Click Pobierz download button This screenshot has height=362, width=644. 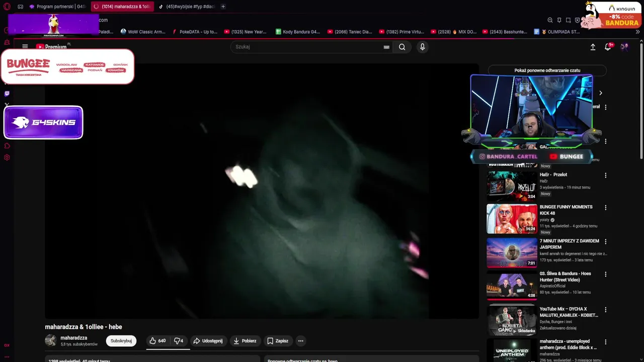click(x=245, y=341)
